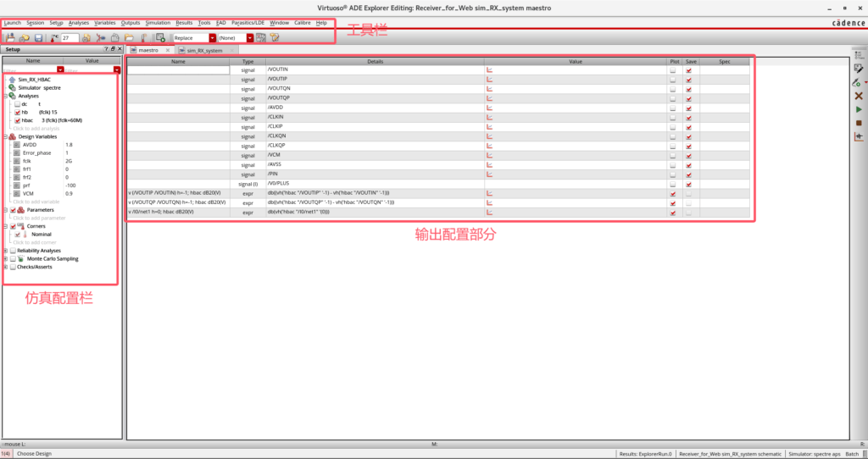The height and width of the screenshot is (459, 868).
Task: Click the empty Name cell of /VOUTIN row
Action: point(178,70)
